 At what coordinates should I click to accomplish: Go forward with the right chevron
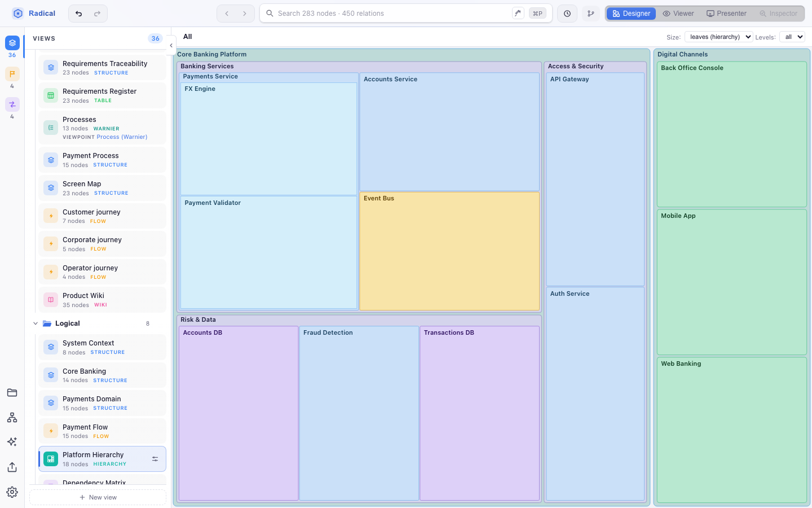[x=245, y=14]
